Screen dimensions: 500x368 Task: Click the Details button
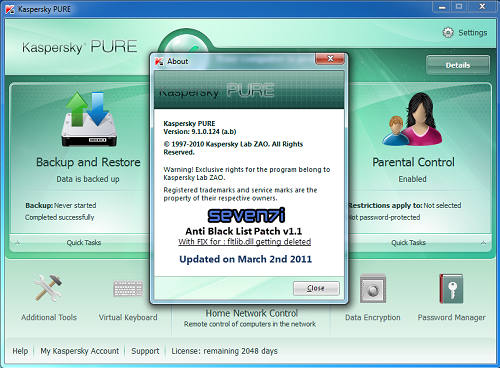(x=458, y=65)
